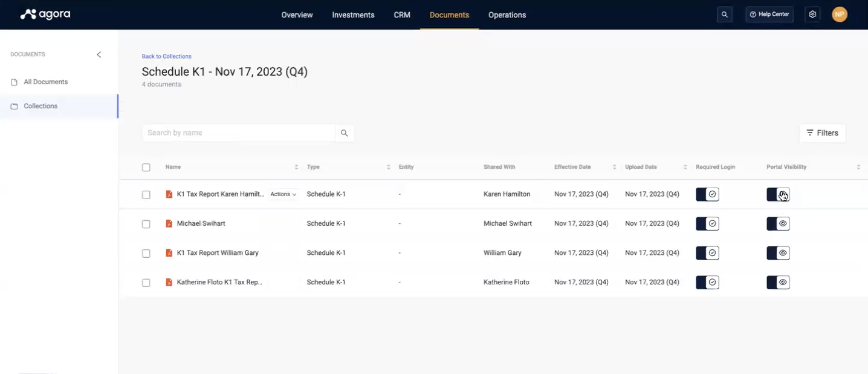Check the William Gary document row
Viewport: 868px width, 374px height.
click(146, 254)
